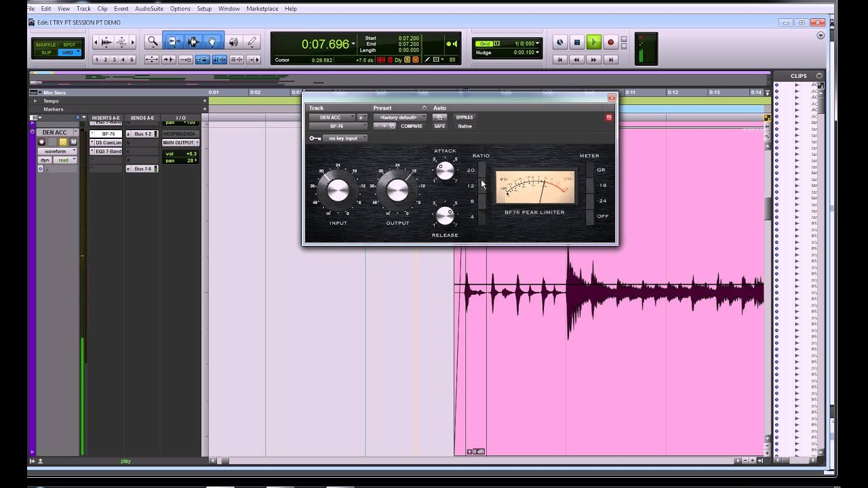This screenshot has height=488, width=868.
Task: Enable Shuffle edit mode
Action: [x=46, y=45]
